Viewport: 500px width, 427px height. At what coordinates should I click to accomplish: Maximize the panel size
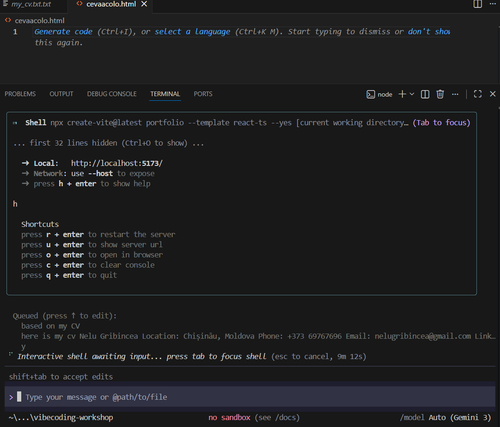478,94
